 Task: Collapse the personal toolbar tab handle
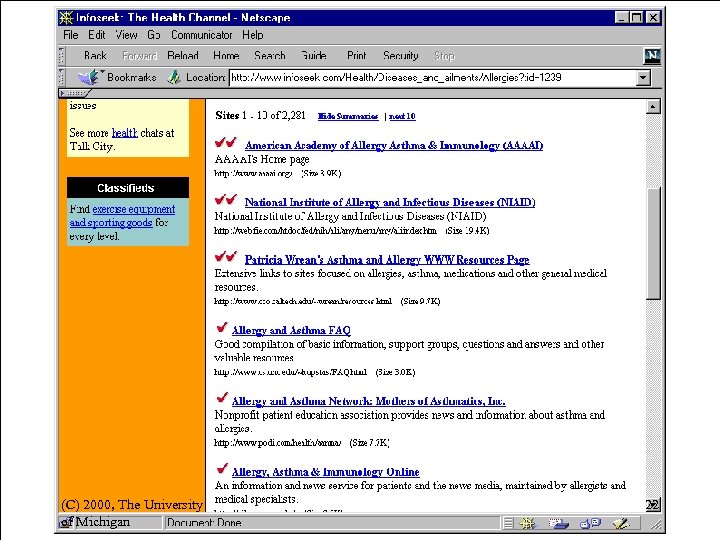74,93
